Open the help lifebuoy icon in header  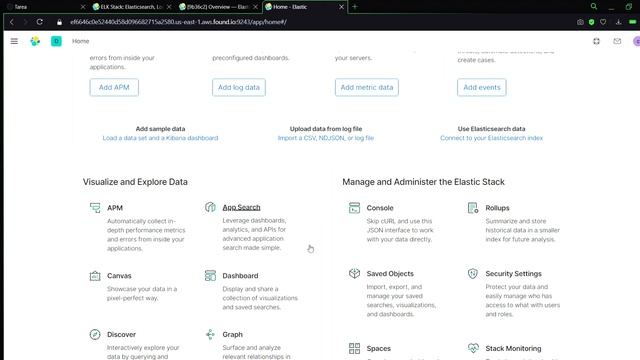596,41
